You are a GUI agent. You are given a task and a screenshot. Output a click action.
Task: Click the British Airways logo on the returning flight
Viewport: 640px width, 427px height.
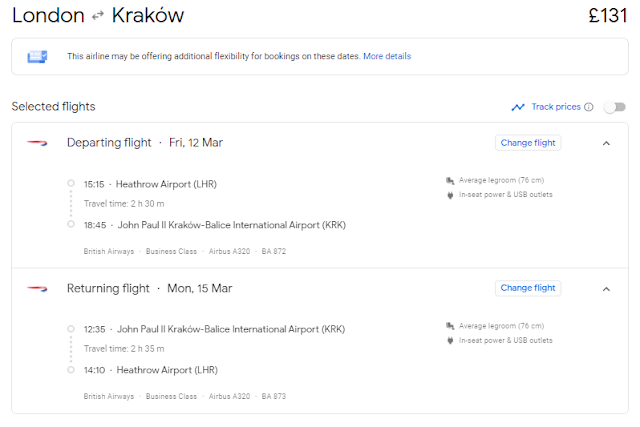(37, 288)
